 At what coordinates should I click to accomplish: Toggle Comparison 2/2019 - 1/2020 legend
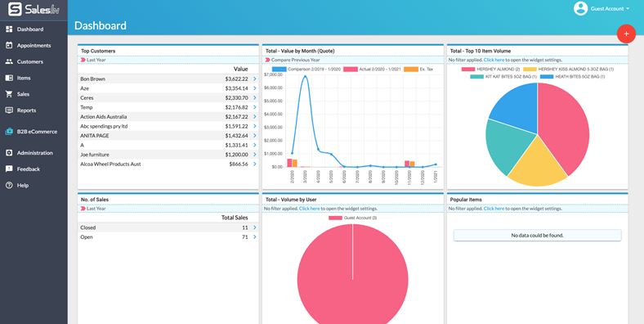[306, 70]
